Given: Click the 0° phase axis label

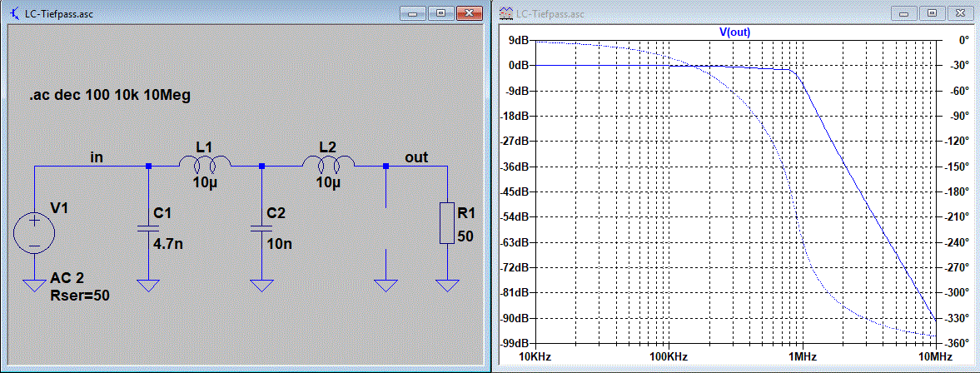Looking at the screenshot, I should point(963,40).
